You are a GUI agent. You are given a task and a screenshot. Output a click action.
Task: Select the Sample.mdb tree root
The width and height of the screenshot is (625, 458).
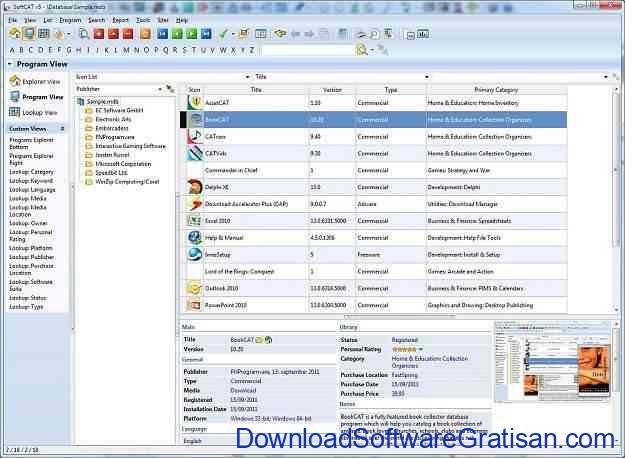point(98,102)
